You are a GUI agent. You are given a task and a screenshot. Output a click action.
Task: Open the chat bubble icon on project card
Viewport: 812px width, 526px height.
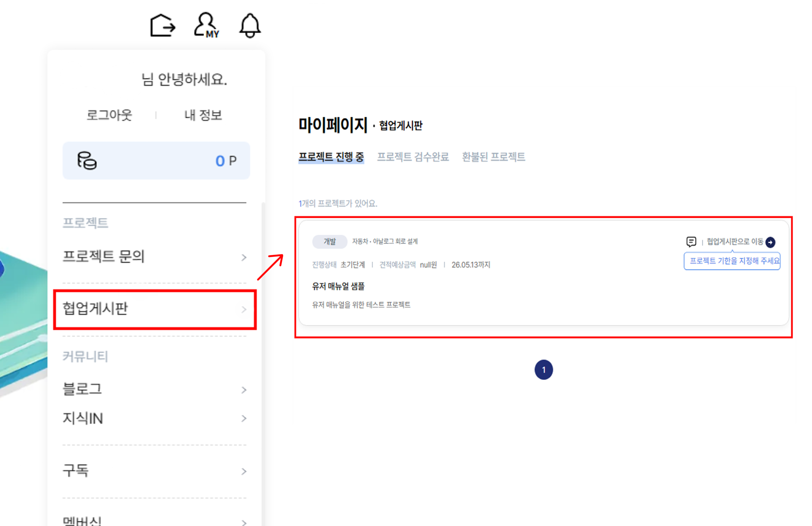tap(691, 242)
